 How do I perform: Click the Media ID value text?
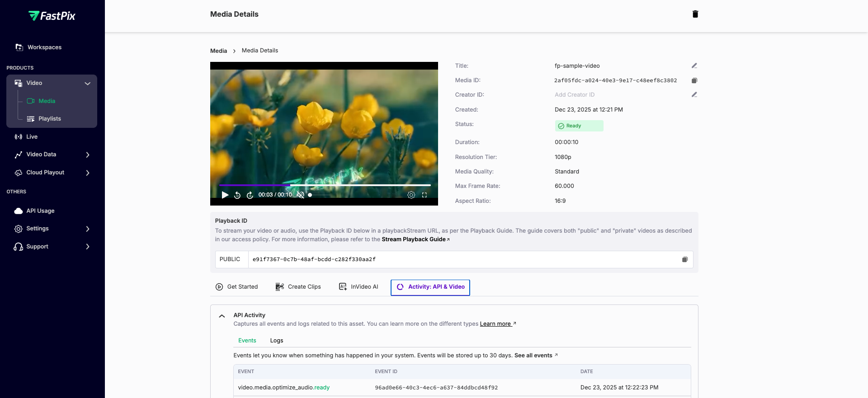click(615, 80)
